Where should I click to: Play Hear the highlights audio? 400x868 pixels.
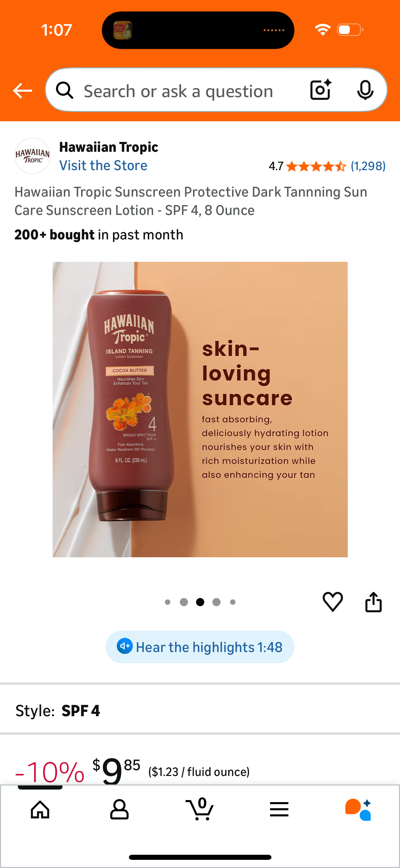coord(200,647)
